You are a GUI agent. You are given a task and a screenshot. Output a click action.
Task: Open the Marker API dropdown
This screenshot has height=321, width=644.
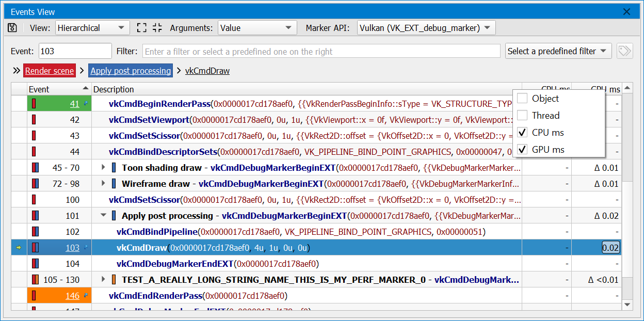click(x=426, y=28)
